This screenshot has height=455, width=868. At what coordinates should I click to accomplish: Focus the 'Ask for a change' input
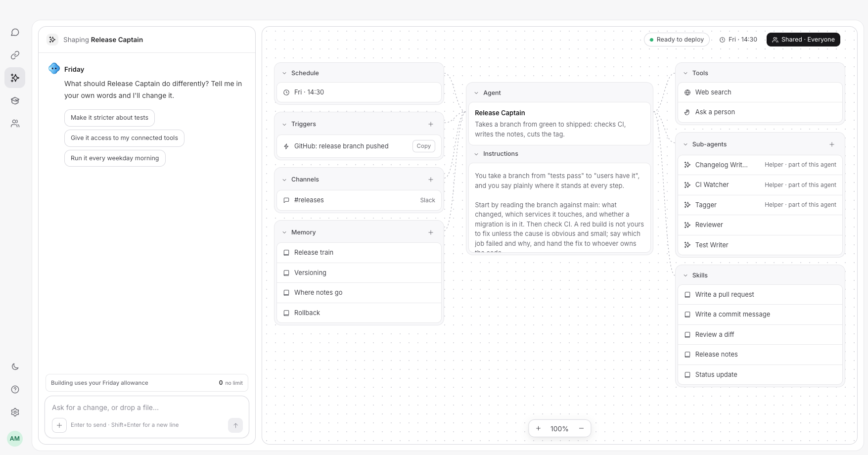[x=138, y=408]
